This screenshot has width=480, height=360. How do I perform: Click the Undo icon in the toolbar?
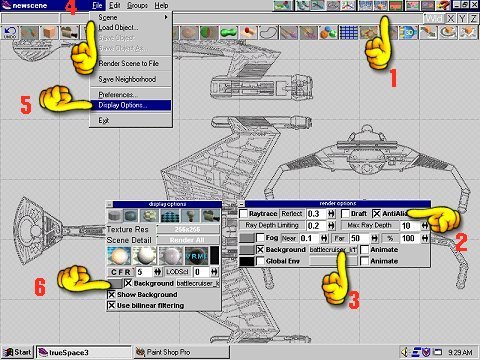coord(10,33)
